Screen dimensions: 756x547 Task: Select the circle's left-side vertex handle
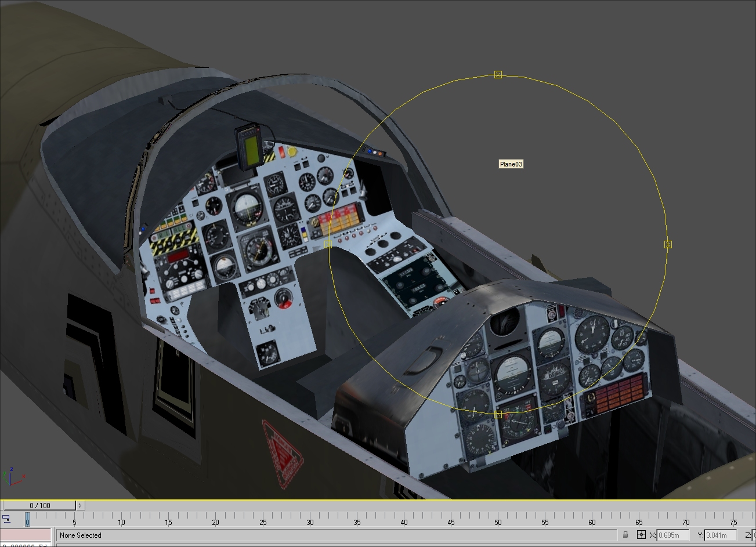(328, 245)
